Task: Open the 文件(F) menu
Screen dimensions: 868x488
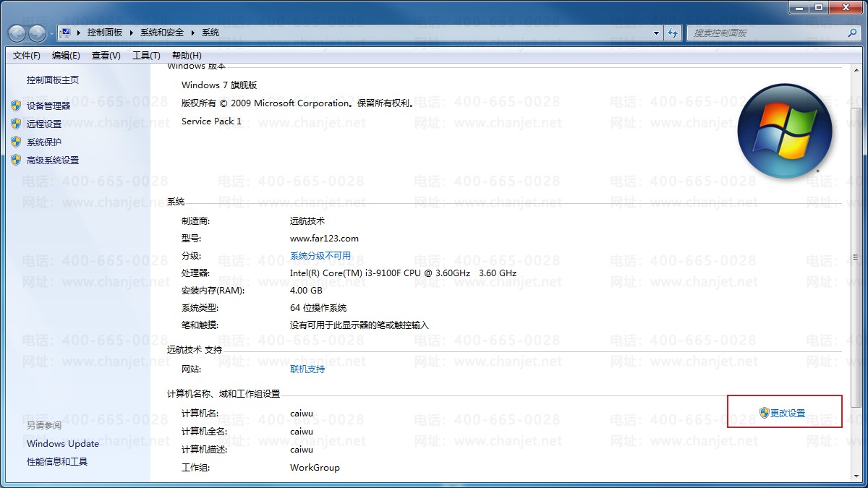Action: pyautogui.click(x=27, y=56)
